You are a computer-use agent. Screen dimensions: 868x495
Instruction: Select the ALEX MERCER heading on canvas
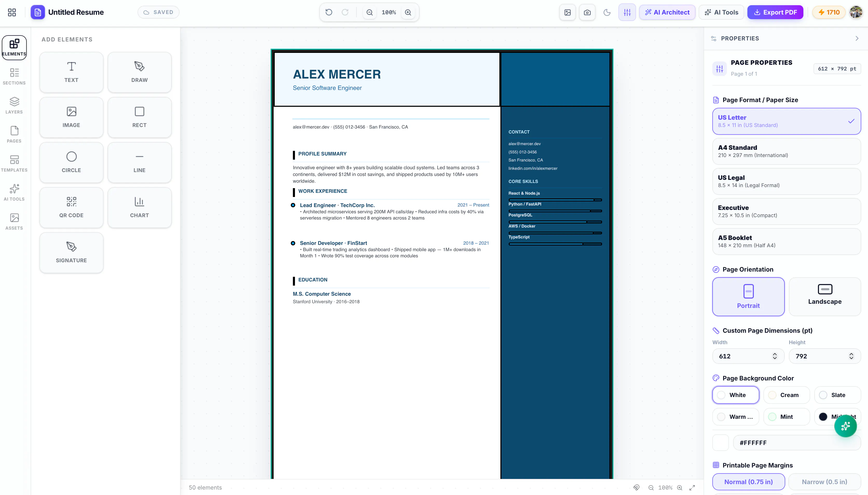(x=336, y=74)
